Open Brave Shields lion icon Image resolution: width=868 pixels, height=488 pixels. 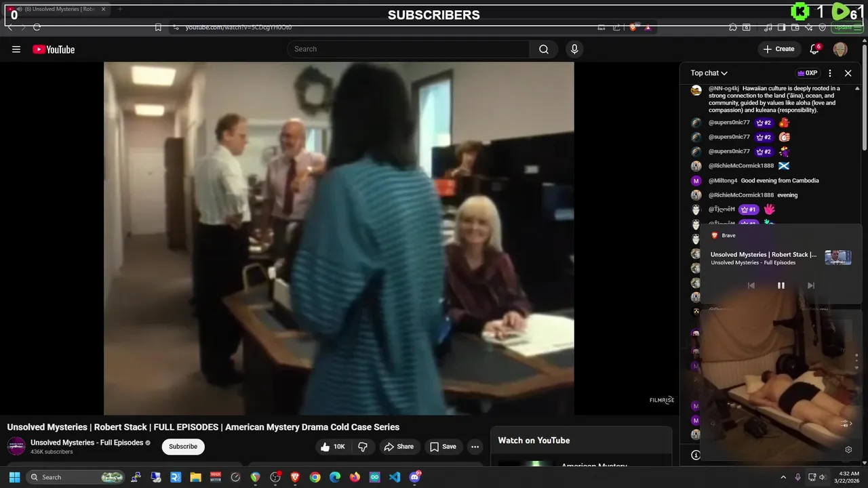click(633, 27)
